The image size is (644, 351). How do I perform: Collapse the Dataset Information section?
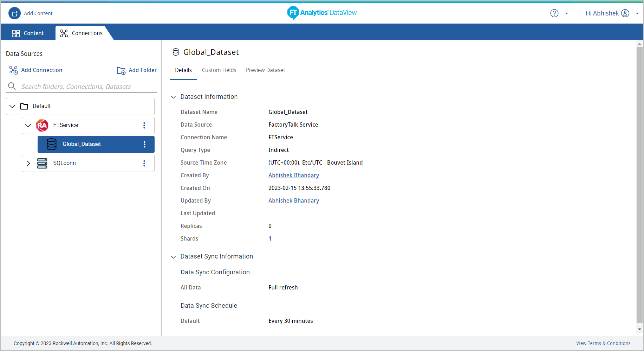pos(173,97)
